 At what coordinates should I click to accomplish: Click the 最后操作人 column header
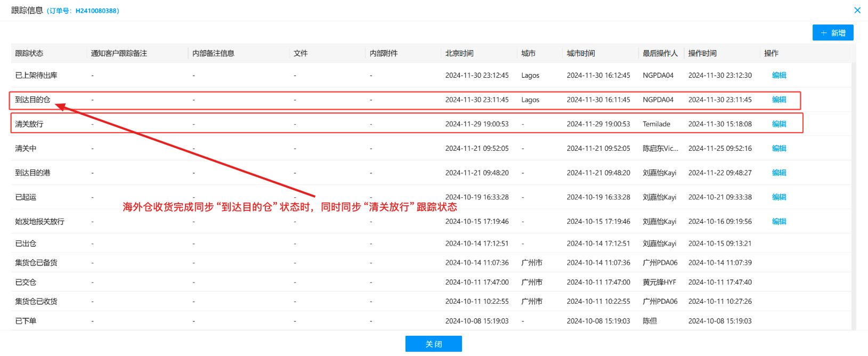660,53
